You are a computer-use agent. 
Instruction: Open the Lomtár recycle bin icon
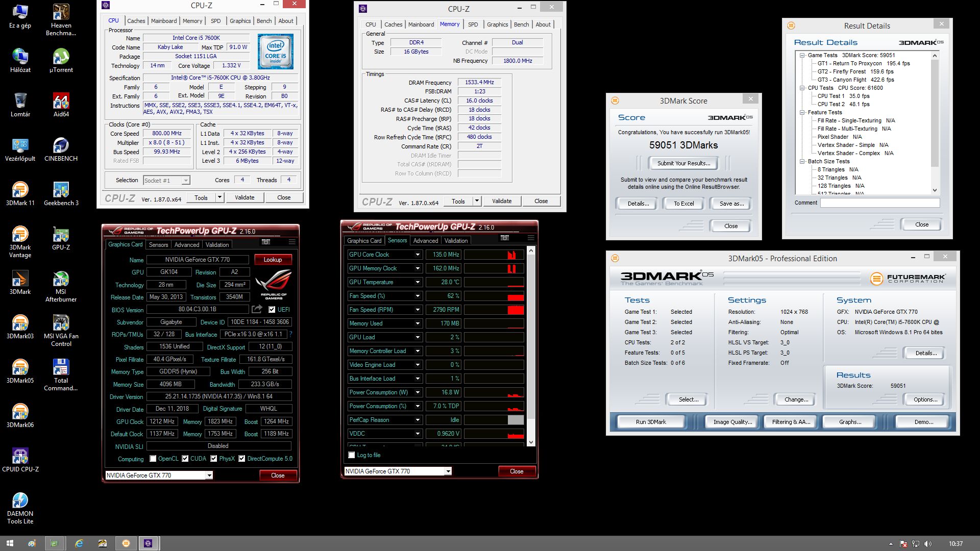tap(20, 105)
